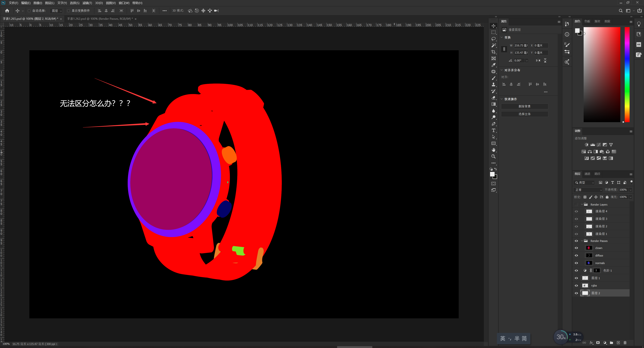The image size is (644, 348).
Task: Select the Lasso tool
Action: tap(493, 39)
